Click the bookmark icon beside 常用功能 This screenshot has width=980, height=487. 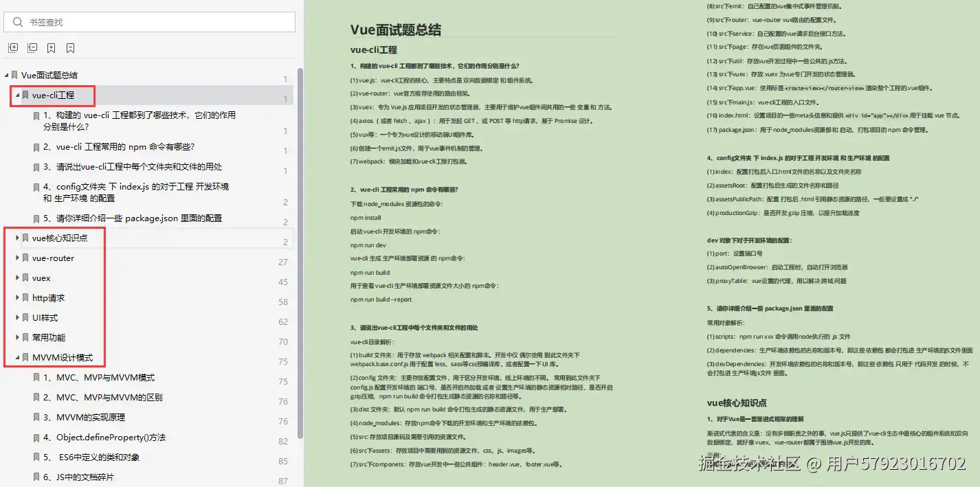pyautogui.click(x=25, y=337)
